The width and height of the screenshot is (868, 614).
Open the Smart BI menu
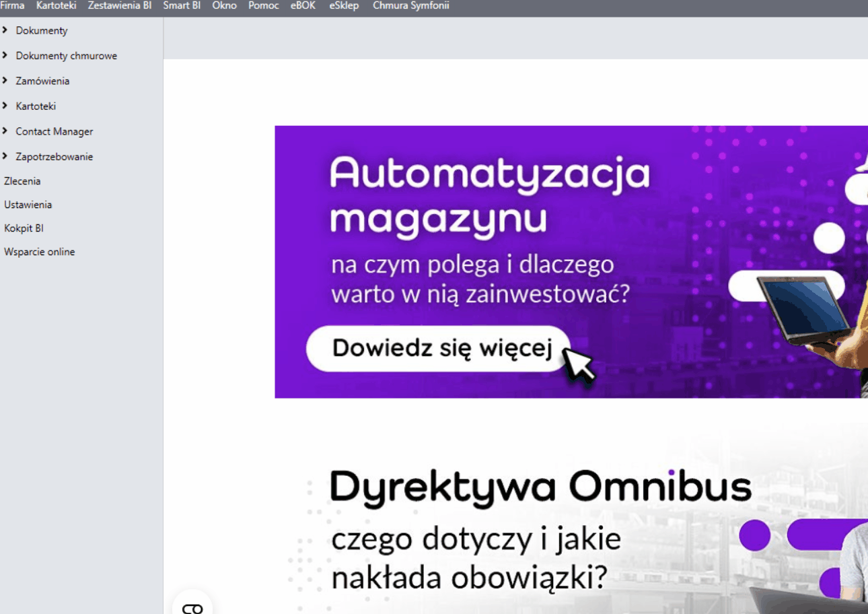pyautogui.click(x=182, y=5)
